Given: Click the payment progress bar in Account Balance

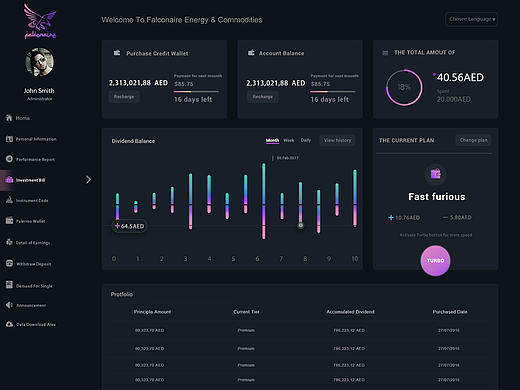Looking at the screenshot, I should click(333, 91).
